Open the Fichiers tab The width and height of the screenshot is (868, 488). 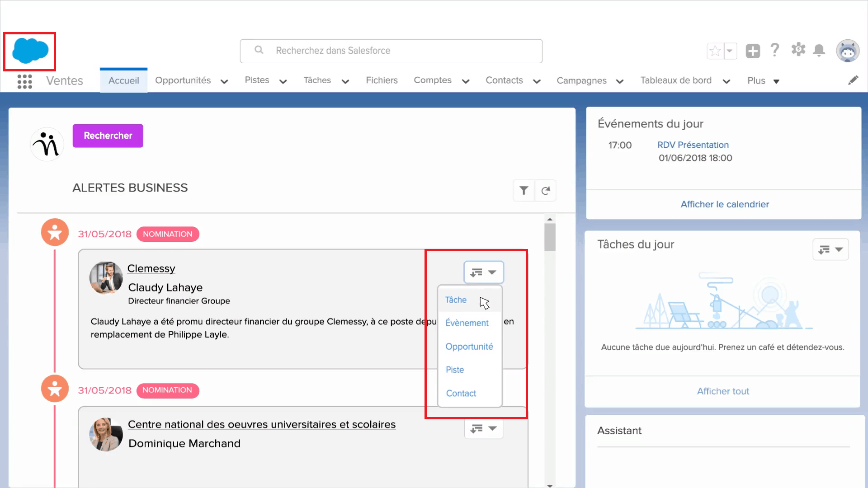[x=382, y=80]
